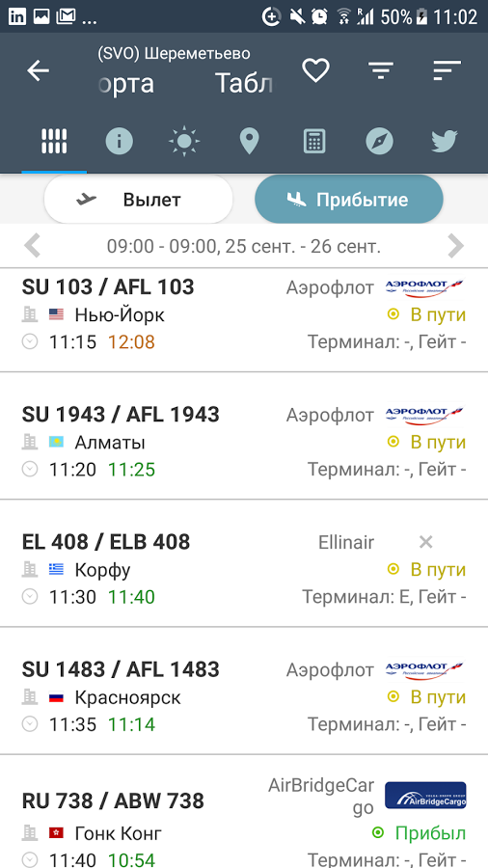Image resolution: width=488 pixels, height=868 pixels.
Task: Tap the AirBridgeCargo airline logo
Action: 425,795
